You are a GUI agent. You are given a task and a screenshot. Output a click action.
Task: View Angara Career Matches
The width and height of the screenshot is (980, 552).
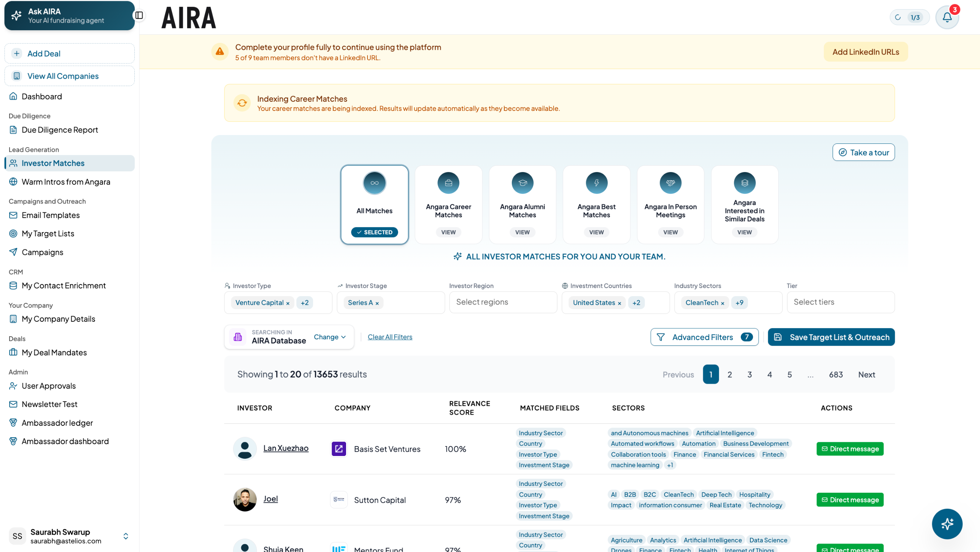(448, 232)
